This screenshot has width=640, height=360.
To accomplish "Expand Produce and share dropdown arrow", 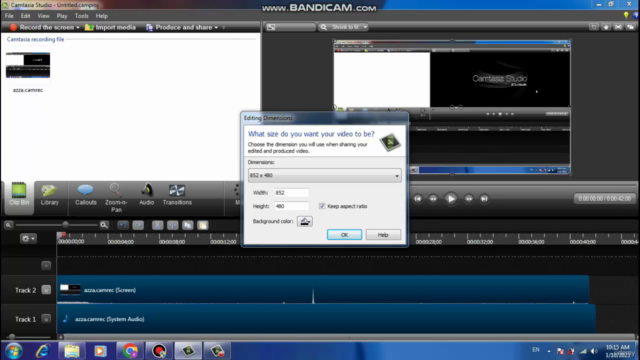I will [216, 27].
